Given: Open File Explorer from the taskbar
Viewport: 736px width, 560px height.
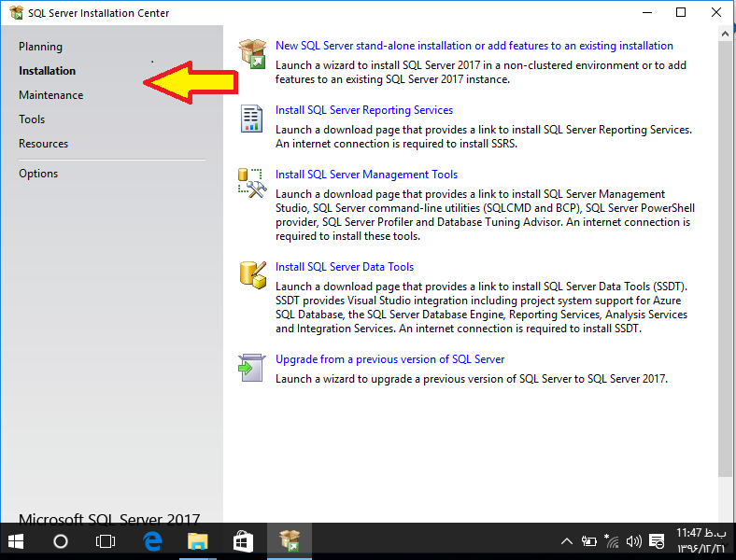Looking at the screenshot, I should point(198,541).
